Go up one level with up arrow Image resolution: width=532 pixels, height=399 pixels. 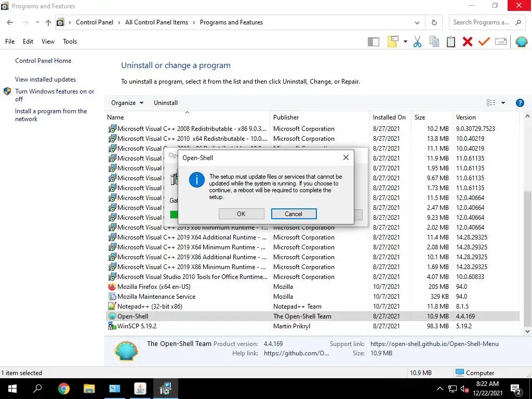click(48, 22)
